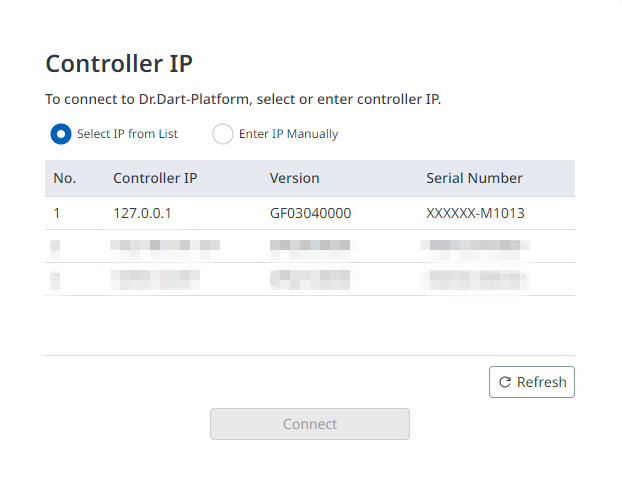Click the "Enter IP Manually" label text
Screen dimensions: 622x483
click(288, 134)
